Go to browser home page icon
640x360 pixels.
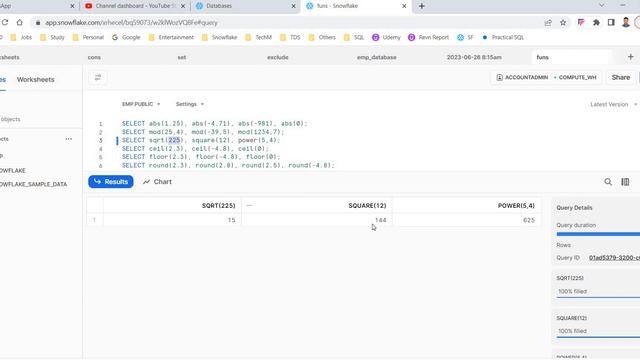tap(20, 22)
